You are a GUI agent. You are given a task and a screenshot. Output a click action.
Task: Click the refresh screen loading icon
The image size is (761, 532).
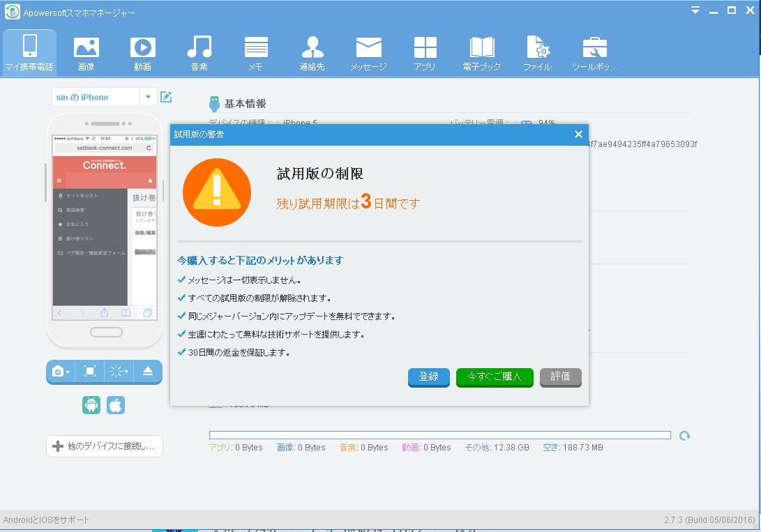coord(116,372)
